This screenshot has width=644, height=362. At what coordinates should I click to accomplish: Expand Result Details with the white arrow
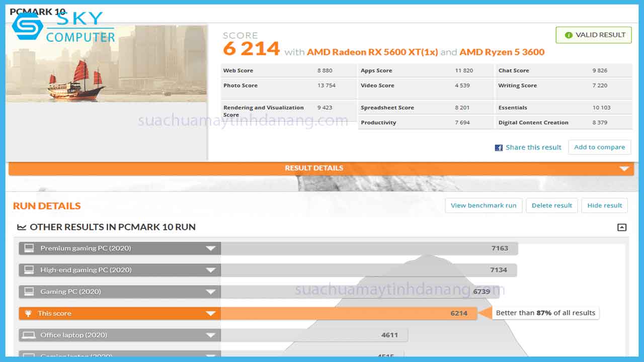624,168
